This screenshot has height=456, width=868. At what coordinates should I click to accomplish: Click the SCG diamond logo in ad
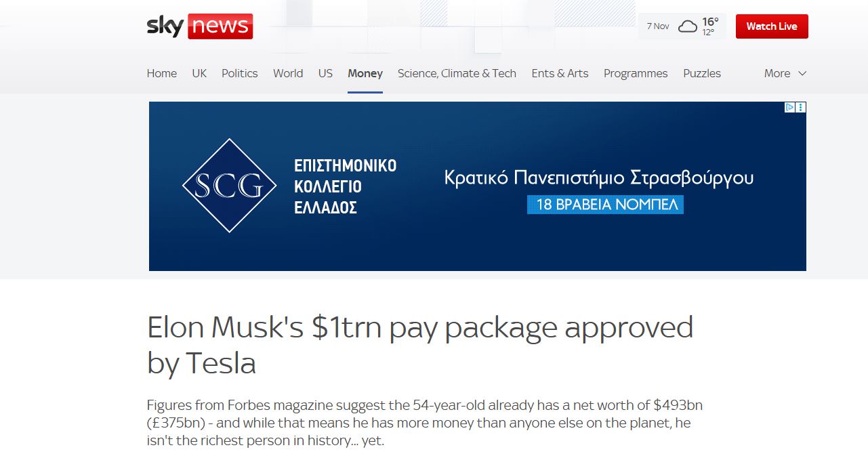(x=230, y=186)
